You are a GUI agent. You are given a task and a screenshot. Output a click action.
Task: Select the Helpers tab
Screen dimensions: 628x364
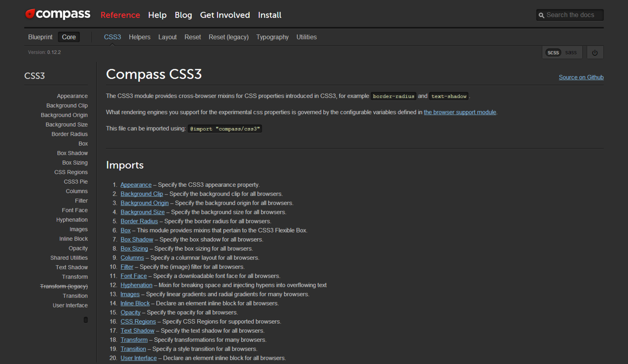point(140,37)
